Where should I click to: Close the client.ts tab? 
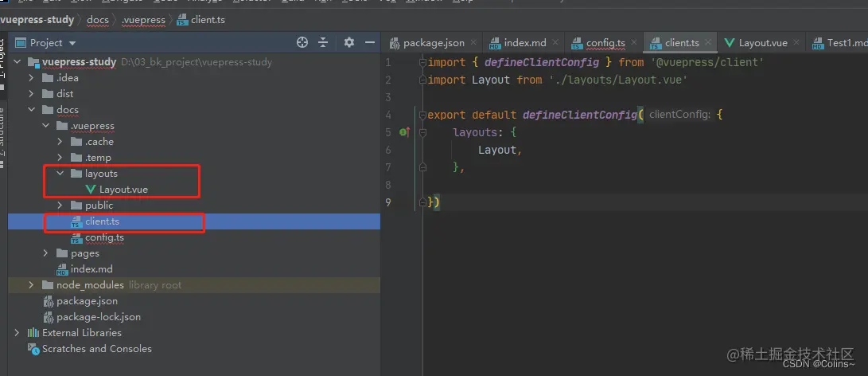[709, 42]
